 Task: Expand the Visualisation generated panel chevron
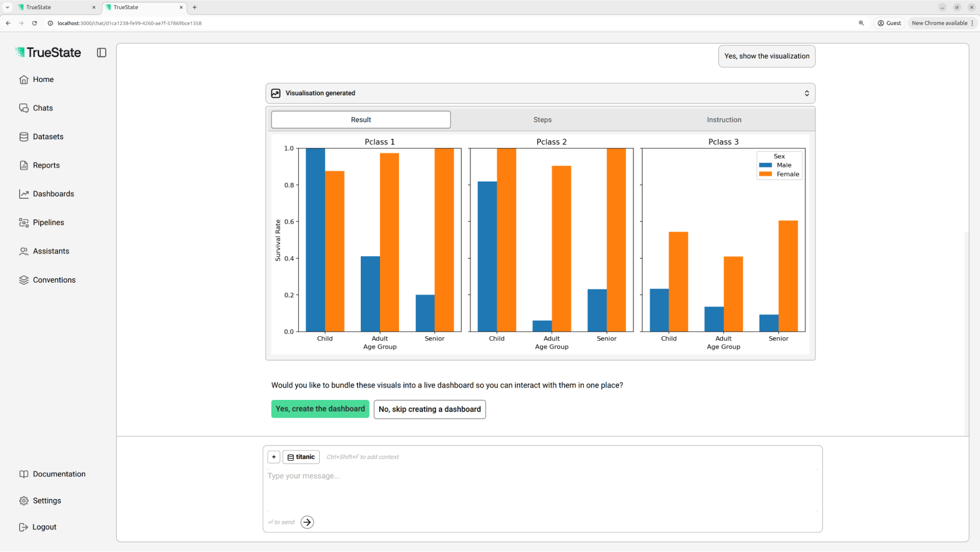[806, 93]
